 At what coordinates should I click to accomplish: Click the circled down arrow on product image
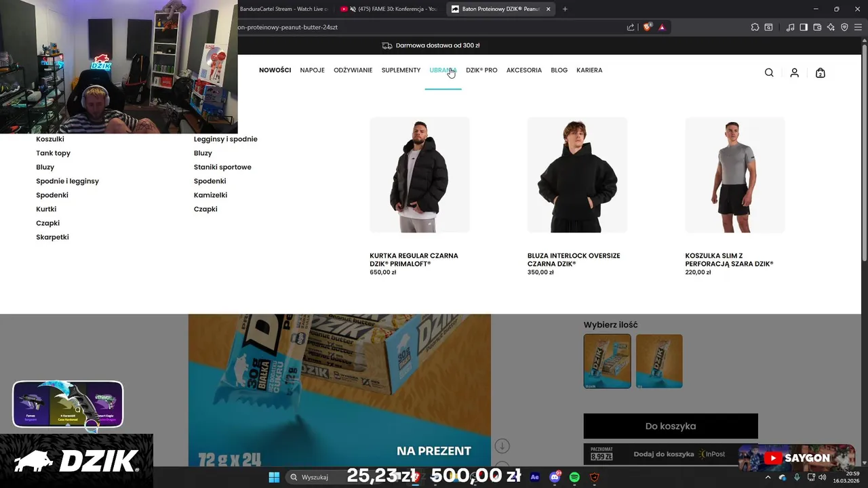pyautogui.click(x=502, y=445)
